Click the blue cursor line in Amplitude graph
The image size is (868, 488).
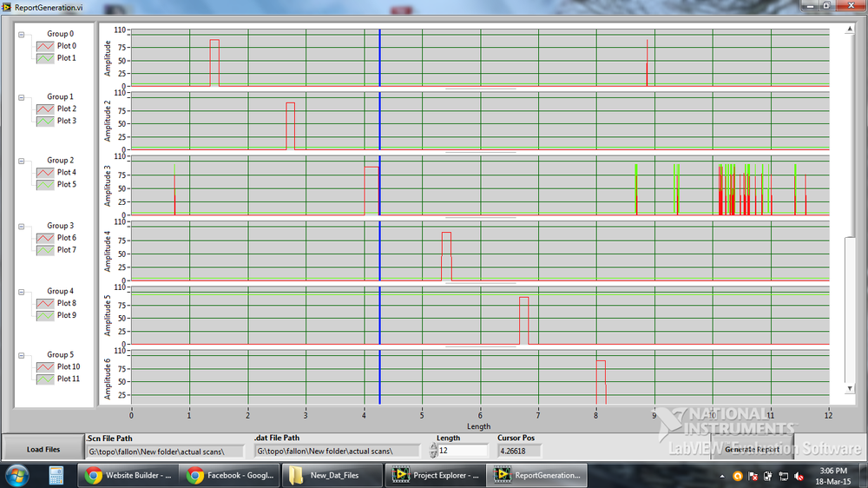click(380, 57)
